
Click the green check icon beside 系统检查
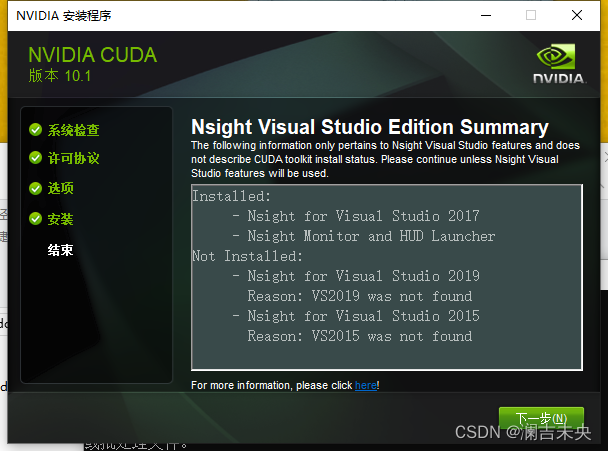tap(35, 130)
